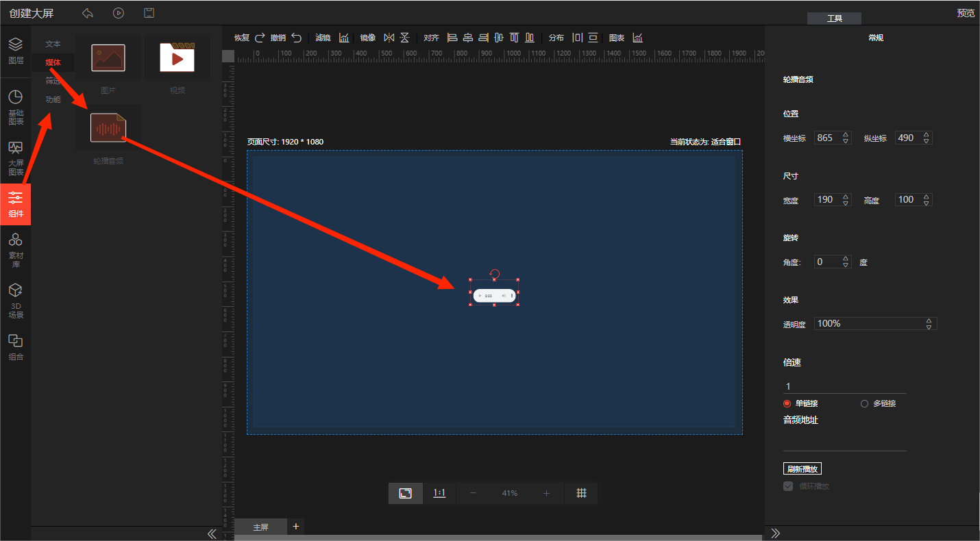The height and width of the screenshot is (541, 980).
Task: Open the 组合 group section
Action: tap(15, 347)
